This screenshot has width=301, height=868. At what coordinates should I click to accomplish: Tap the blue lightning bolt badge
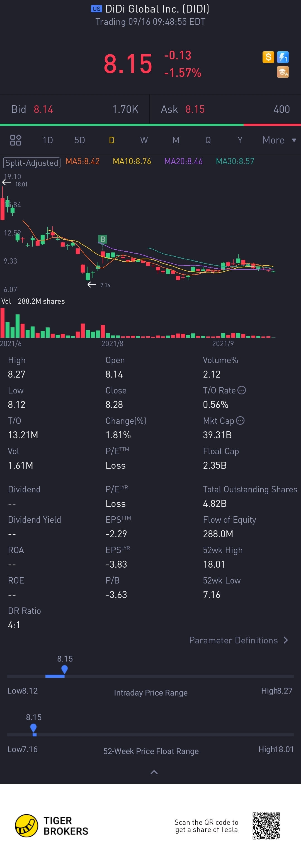[282, 57]
